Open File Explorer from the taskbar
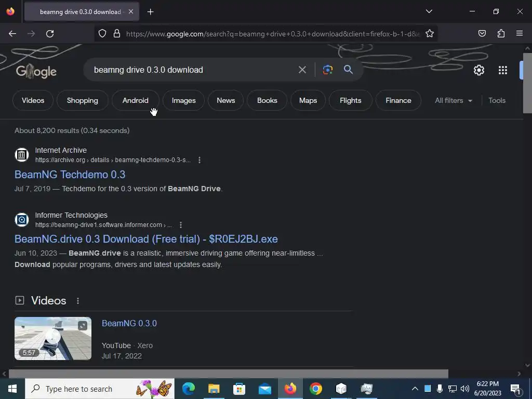The height and width of the screenshot is (399, 532). 214,389
